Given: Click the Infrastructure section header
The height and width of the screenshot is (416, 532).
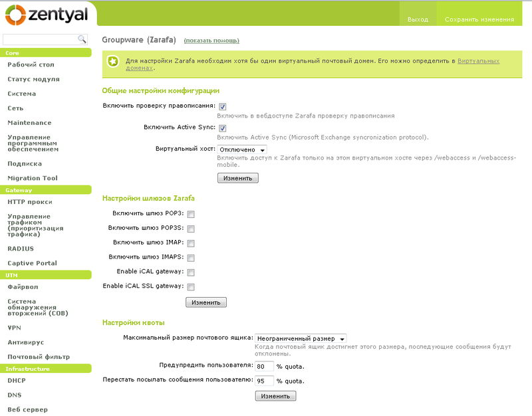Looking at the screenshot, I should (x=46, y=369).
